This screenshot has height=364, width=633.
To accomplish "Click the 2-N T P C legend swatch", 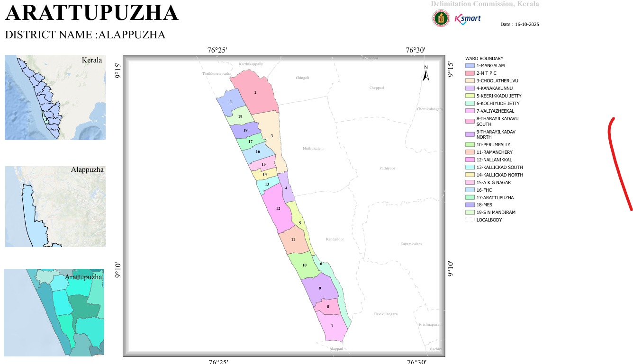I will coord(470,73).
